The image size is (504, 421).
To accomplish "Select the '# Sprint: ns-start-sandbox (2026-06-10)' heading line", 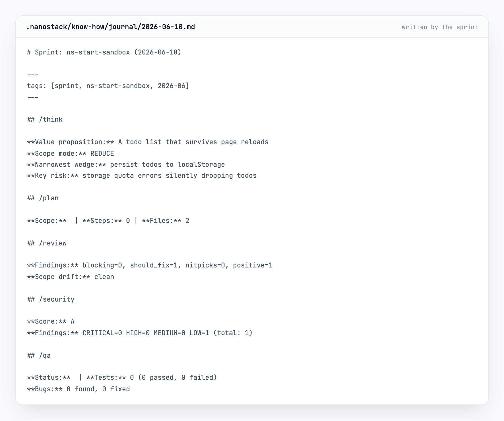I will (x=104, y=52).
